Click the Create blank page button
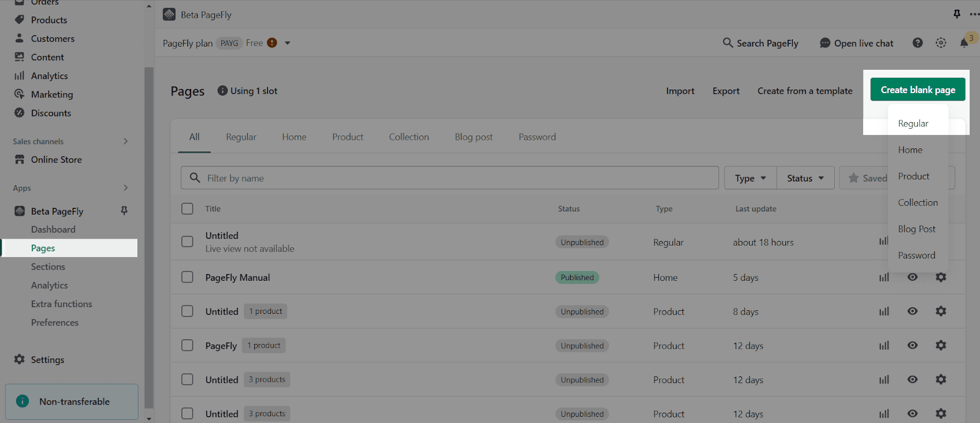Screen dimensions: 980x423 (918, 90)
